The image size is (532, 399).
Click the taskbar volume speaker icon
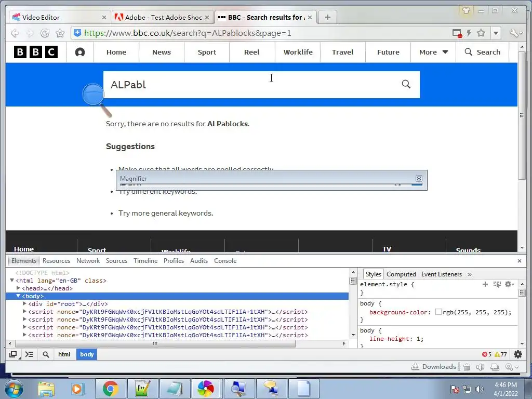pos(479,389)
